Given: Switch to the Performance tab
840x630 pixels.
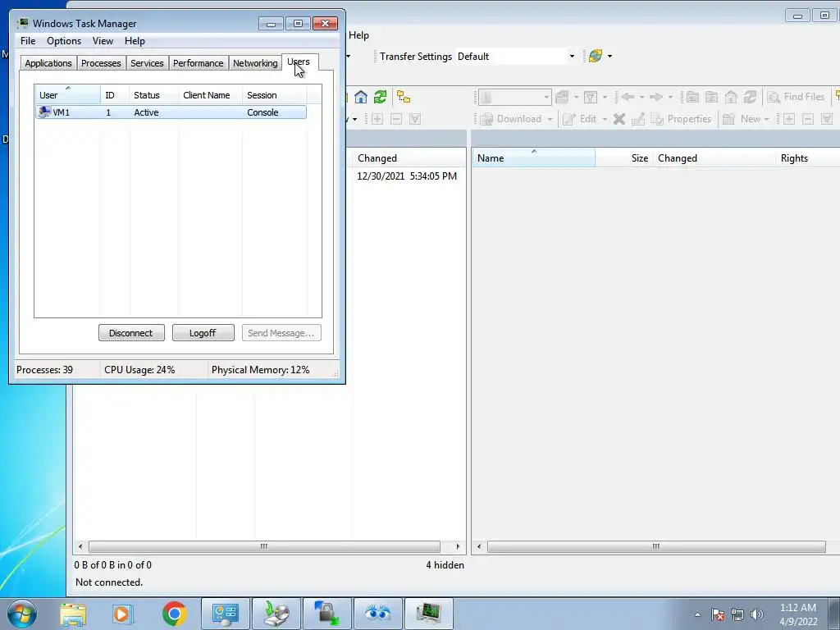Looking at the screenshot, I should (x=199, y=63).
